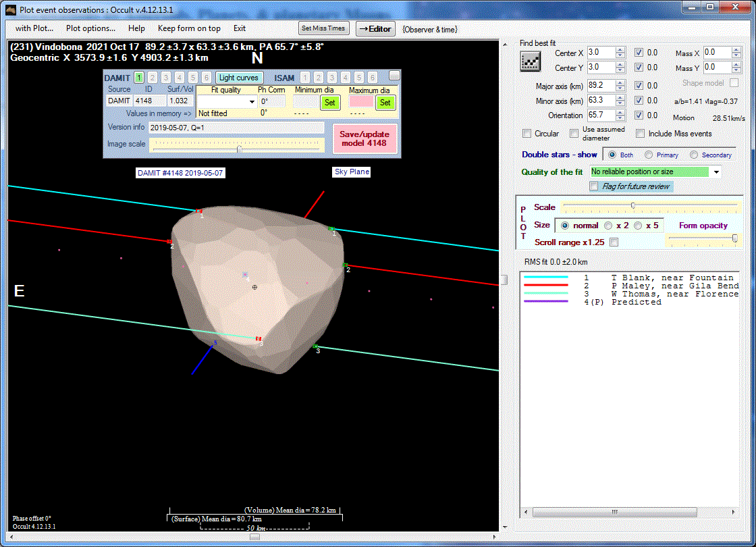
Task: Click the Version info text field
Action: tap(236, 128)
